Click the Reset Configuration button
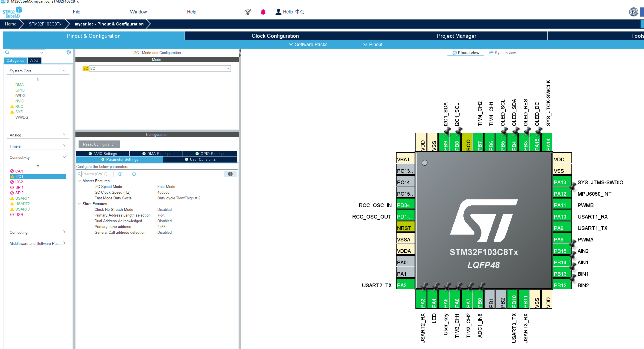The image size is (644, 349). tap(99, 144)
